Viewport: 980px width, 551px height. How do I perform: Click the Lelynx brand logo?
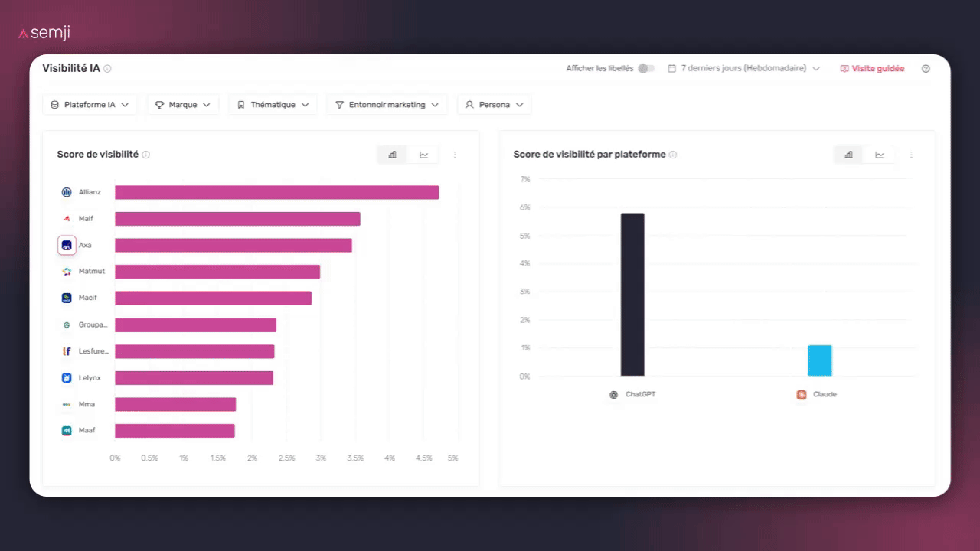click(x=67, y=378)
